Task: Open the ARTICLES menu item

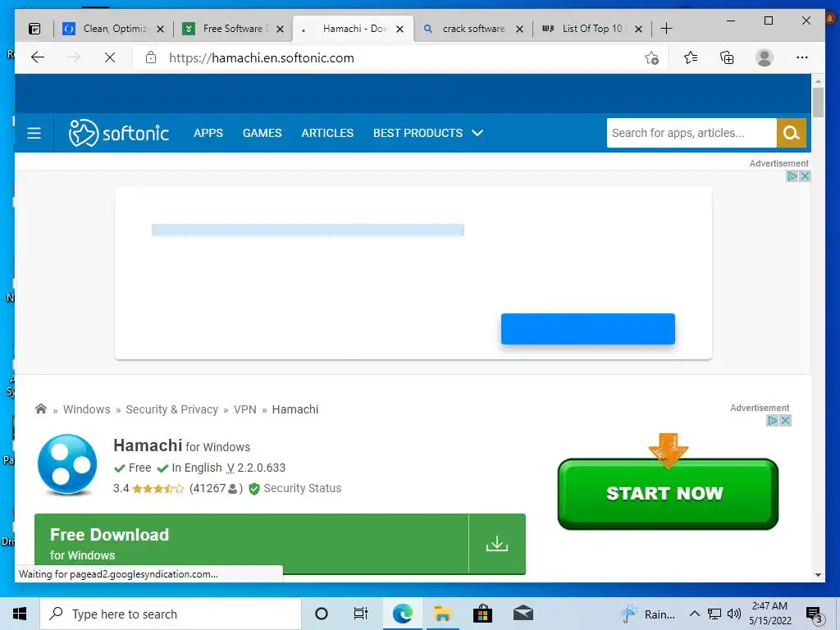Action: 327,133
